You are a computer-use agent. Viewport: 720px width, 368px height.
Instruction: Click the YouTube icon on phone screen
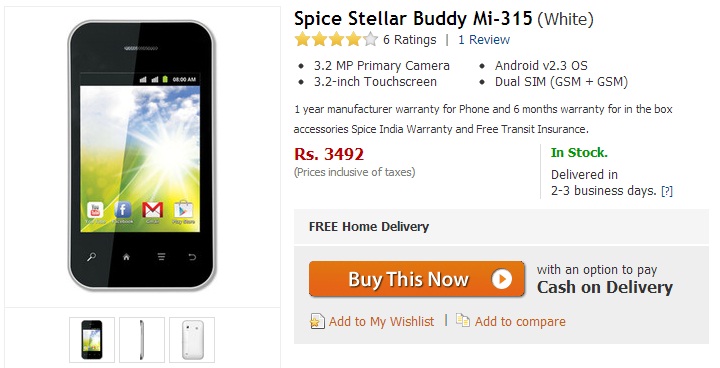tap(95, 210)
